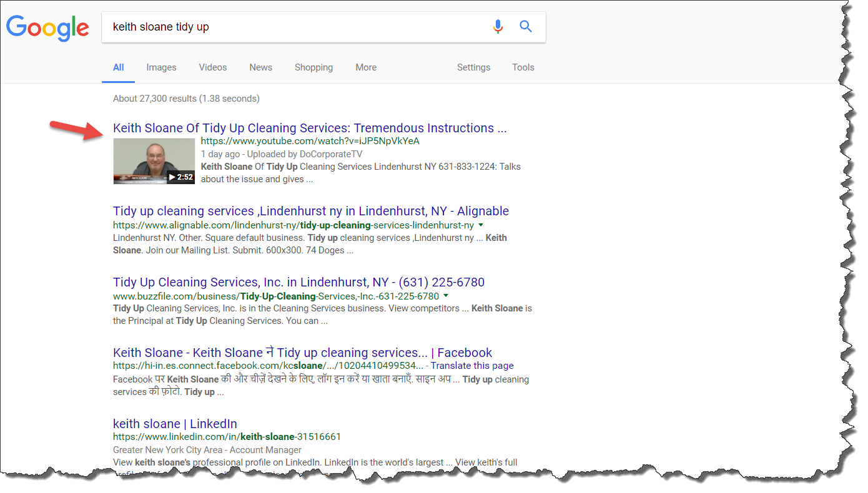
Task: Open the Settings menu
Action: 473,67
